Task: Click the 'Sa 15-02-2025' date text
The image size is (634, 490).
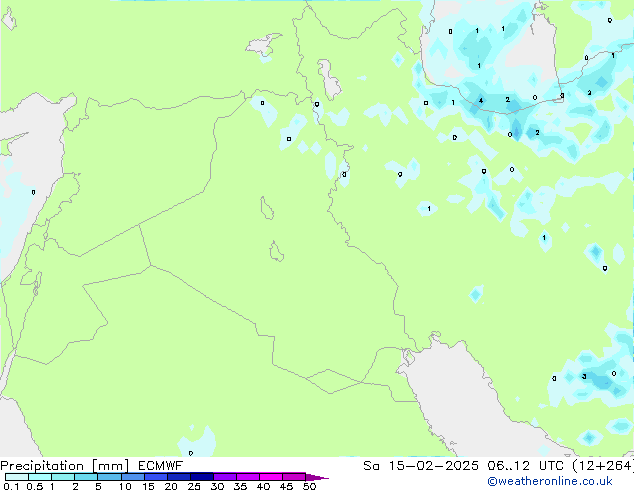Action: [421, 465]
